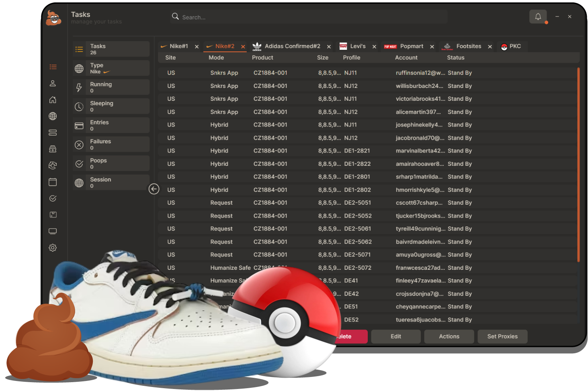Image resolution: width=588 pixels, height=391 pixels.
Task: Open proxies globe icon in sidebar
Action: pyautogui.click(x=53, y=116)
